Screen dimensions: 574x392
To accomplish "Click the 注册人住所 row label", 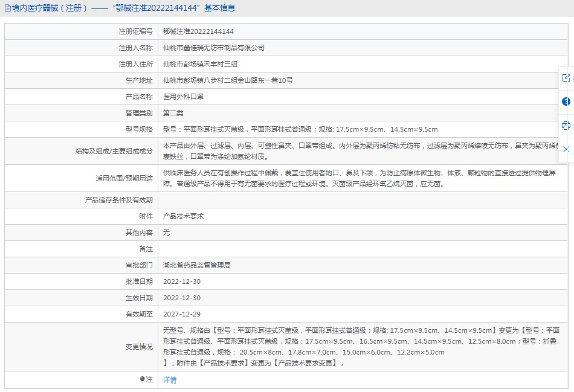I will pos(136,64).
